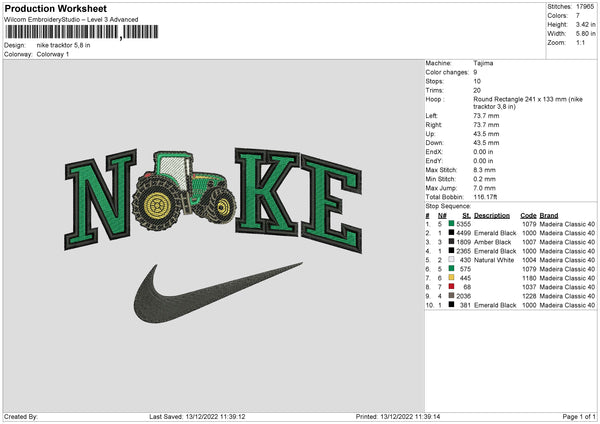This screenshot has width=600, height=424.
Task: Select the Amber Black color swatch
Action: (452, 242)
